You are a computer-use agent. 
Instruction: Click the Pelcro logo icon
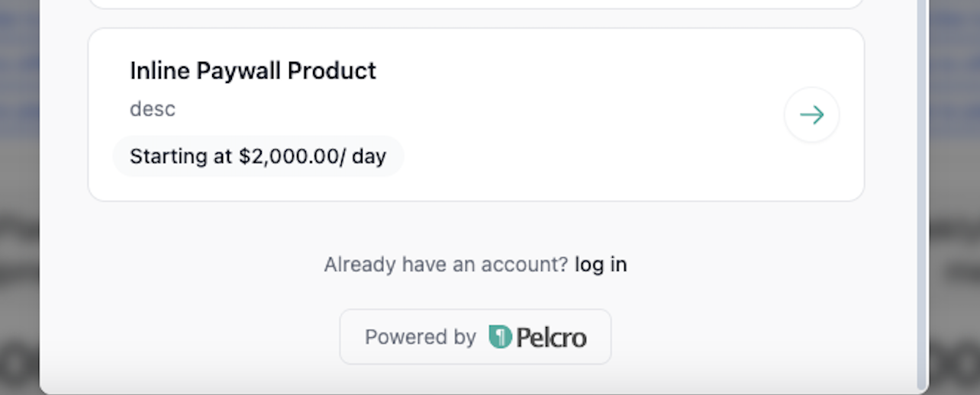(x=500, y=336)
